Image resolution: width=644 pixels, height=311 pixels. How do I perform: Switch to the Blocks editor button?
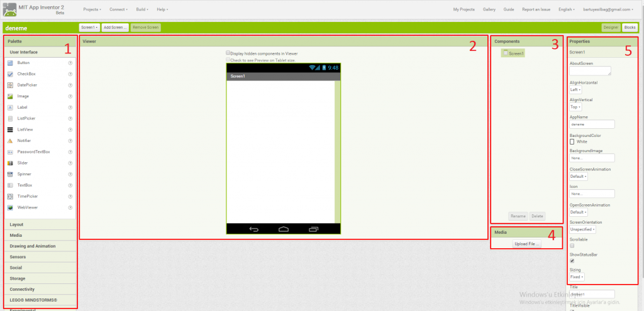coord(630,28)
